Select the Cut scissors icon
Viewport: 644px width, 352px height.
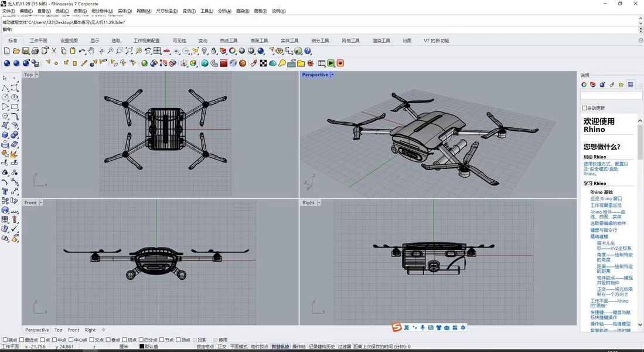point(54,50)
